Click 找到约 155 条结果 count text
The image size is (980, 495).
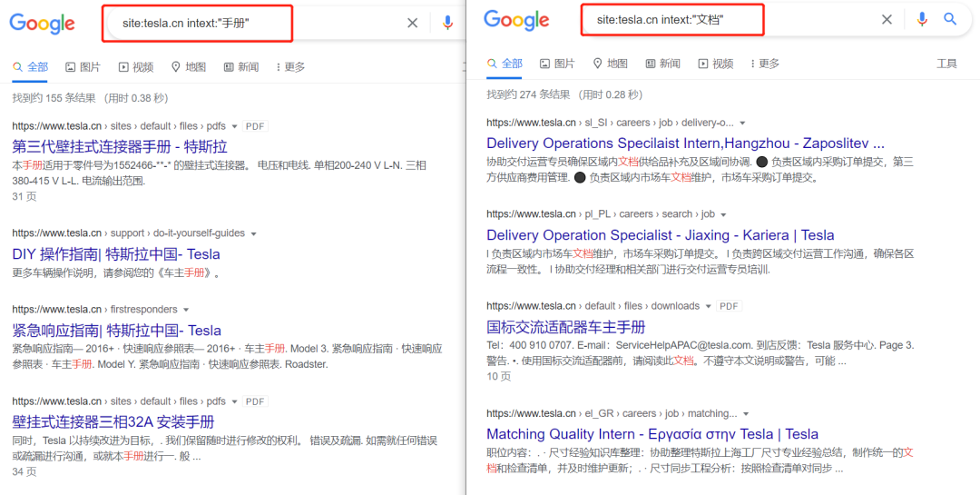click(54, 98)
